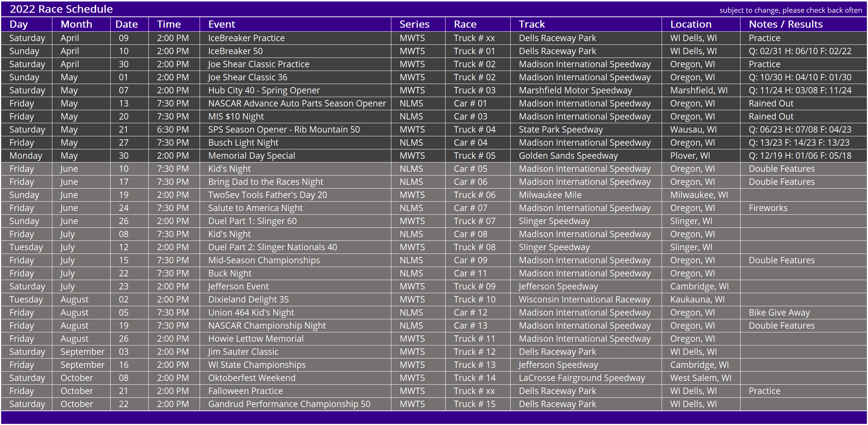Image resolution: width=868 pixels, height=425 pixels.
Task: Select 'Joe Shear Classic Practice' event
Action: point(259,64)
